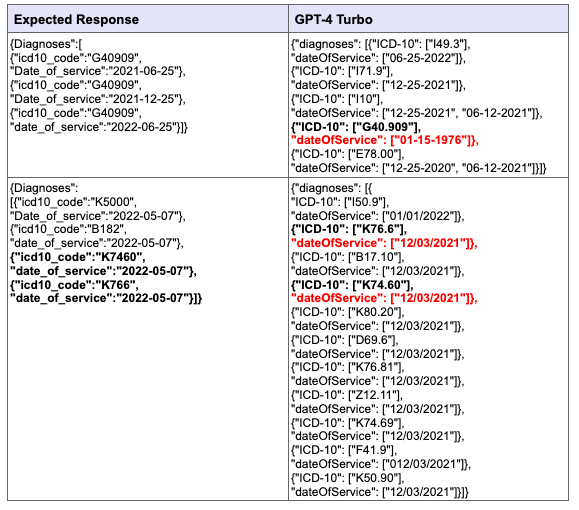579x510 pixels.
Task: Click the Z12.11 ICD-10 entry
Action: point(347,395)
